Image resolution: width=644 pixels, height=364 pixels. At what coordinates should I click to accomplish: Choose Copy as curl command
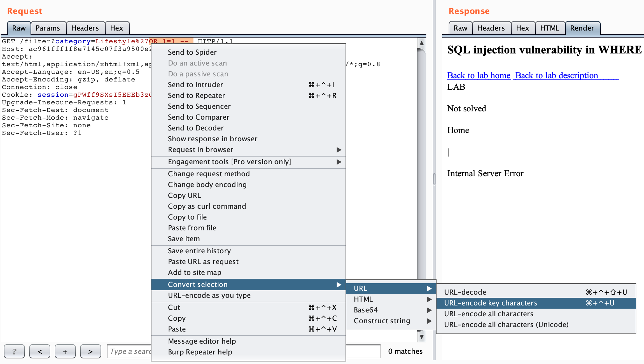tap(207, 206)
